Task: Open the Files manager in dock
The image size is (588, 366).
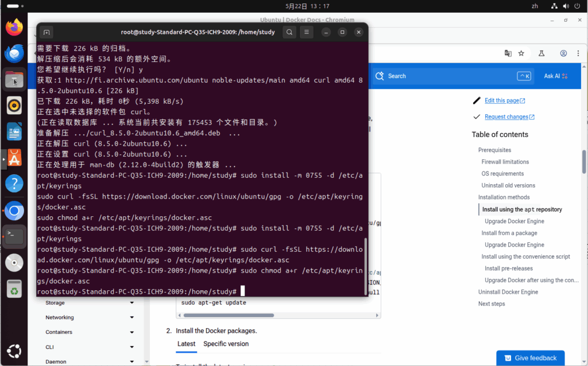Action: pos(14,79)
